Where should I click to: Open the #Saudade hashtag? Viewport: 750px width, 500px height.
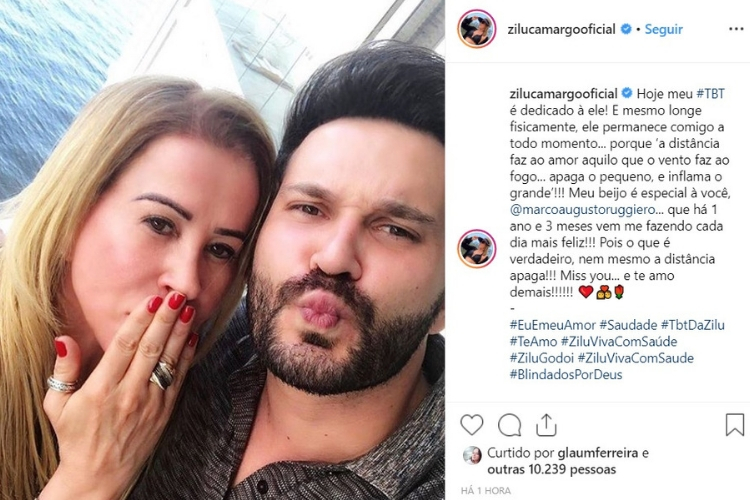(x=628, y=325)
